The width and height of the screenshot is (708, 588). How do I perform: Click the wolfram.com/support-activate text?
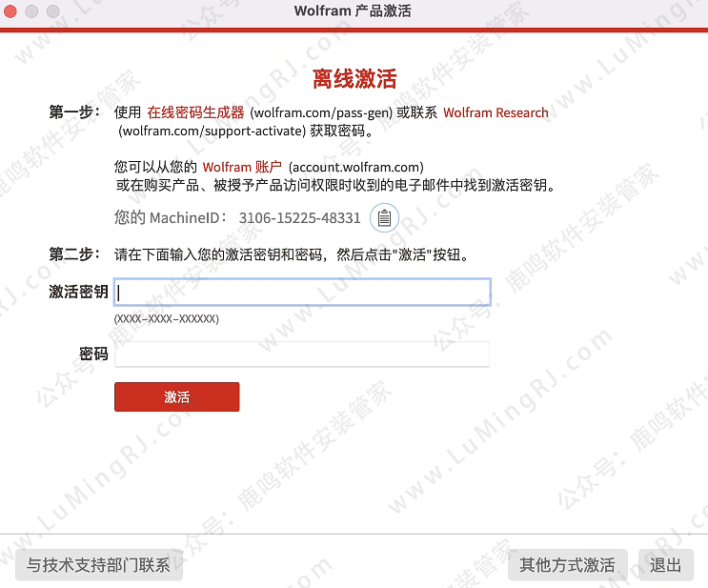point(212,131)
